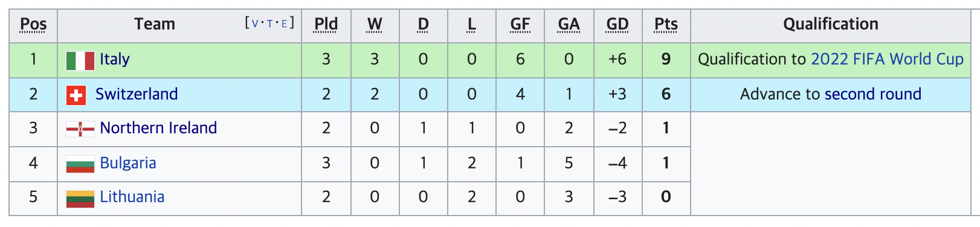The image size is (980, 227).
Task: Click the V view template link
Action: tap(254, 24)
